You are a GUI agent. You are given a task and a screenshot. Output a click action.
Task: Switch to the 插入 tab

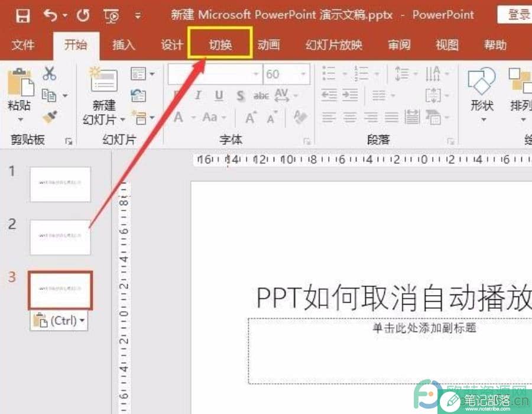coord(124,45)
